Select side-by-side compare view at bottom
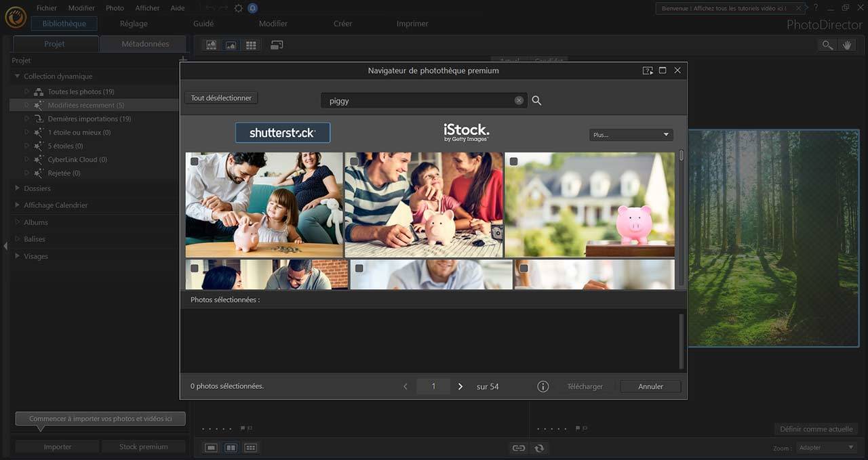 [x=231, y=448]
